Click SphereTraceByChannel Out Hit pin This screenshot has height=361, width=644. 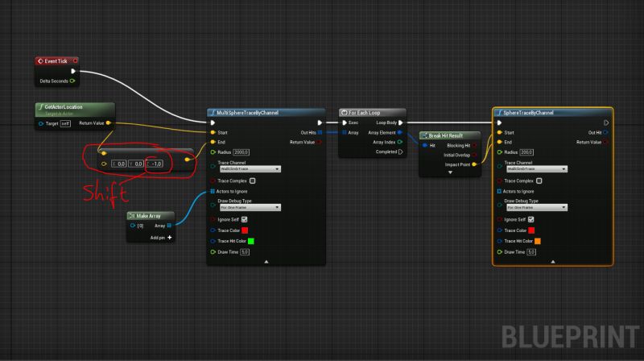(x=606, y=132)
